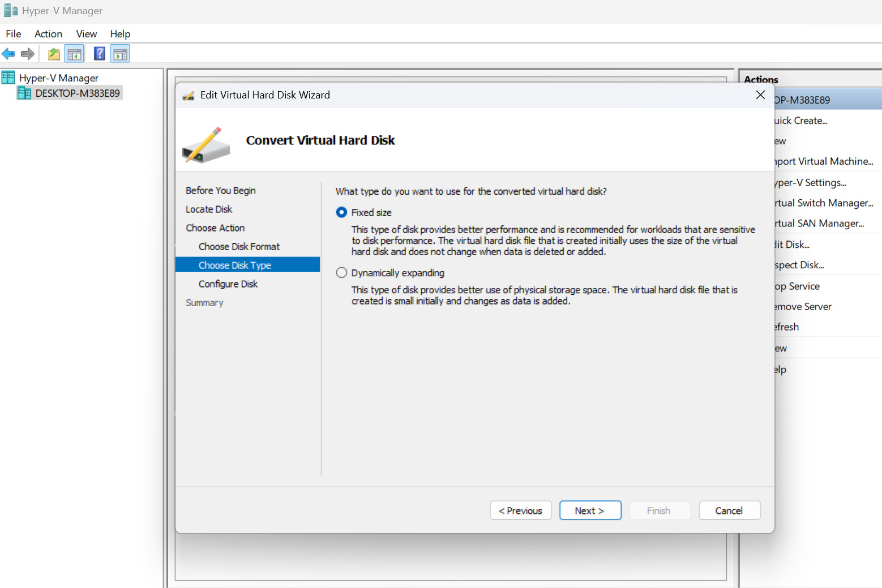Image resolution: width=882 pixels, height=588 pixels.
Task: Select Hyper-V Manager root in tree
Action: pos(59,78)
